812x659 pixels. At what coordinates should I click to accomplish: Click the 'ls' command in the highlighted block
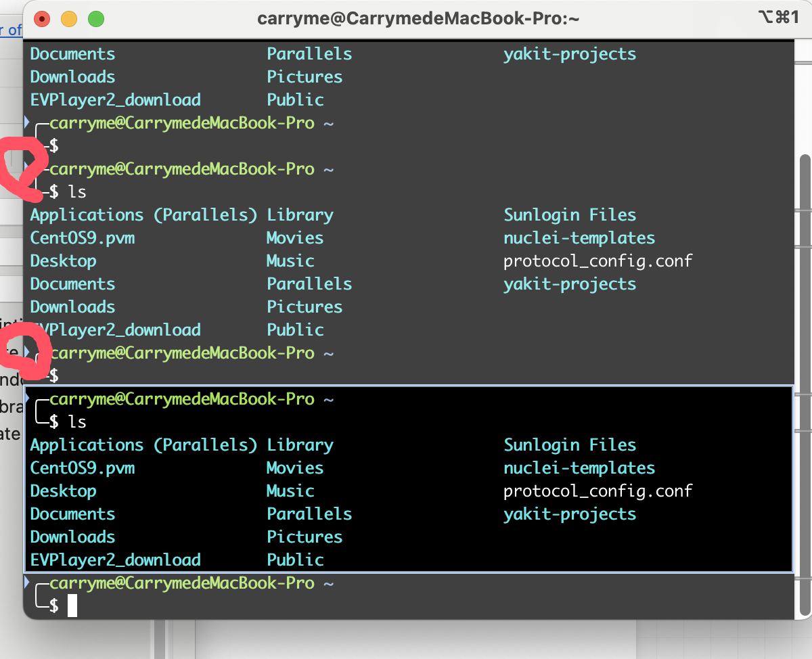click(x=77, y=422)
